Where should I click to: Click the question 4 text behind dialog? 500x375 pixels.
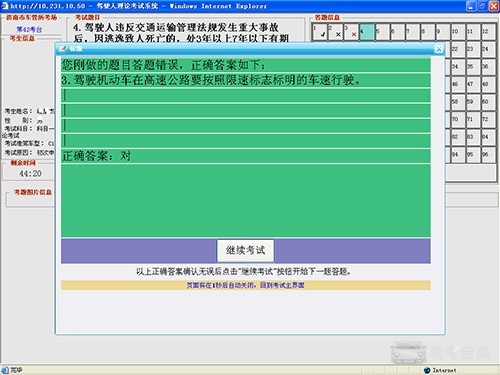click(x=181, y=33)
